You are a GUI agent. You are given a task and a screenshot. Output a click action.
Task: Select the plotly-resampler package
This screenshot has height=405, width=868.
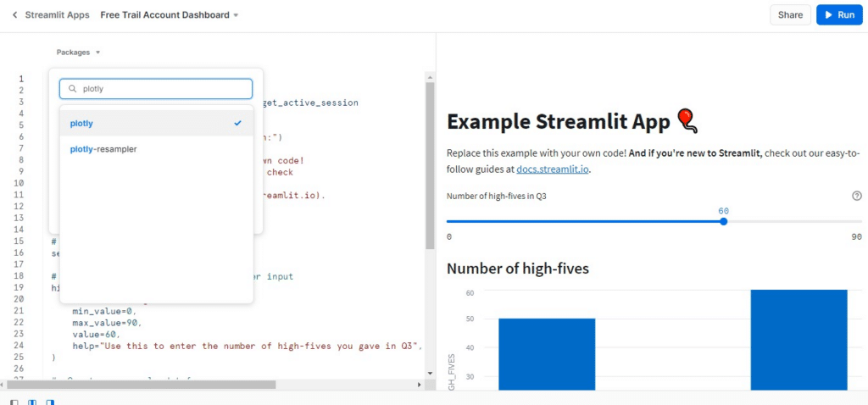[156, 149]
